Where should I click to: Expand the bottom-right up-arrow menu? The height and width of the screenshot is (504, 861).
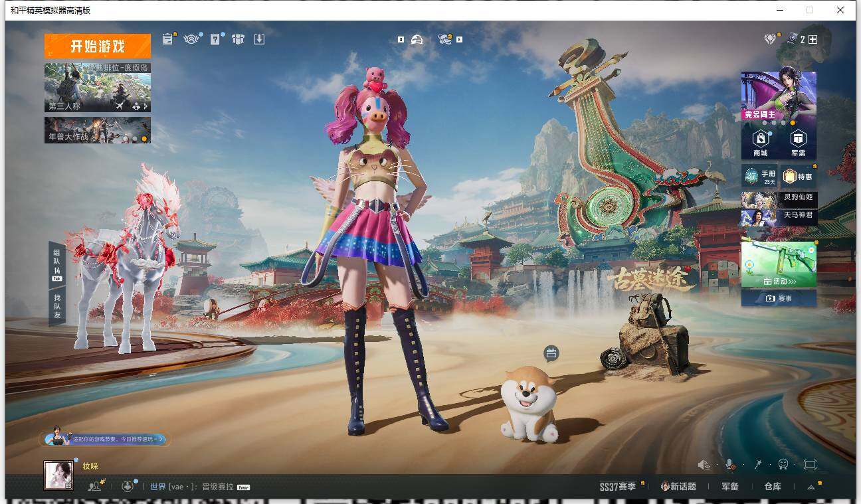click(x=811, y=487)
